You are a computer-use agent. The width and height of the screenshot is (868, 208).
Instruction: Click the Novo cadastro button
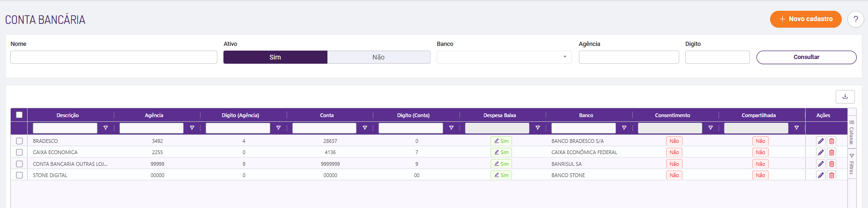click(806, 19)
